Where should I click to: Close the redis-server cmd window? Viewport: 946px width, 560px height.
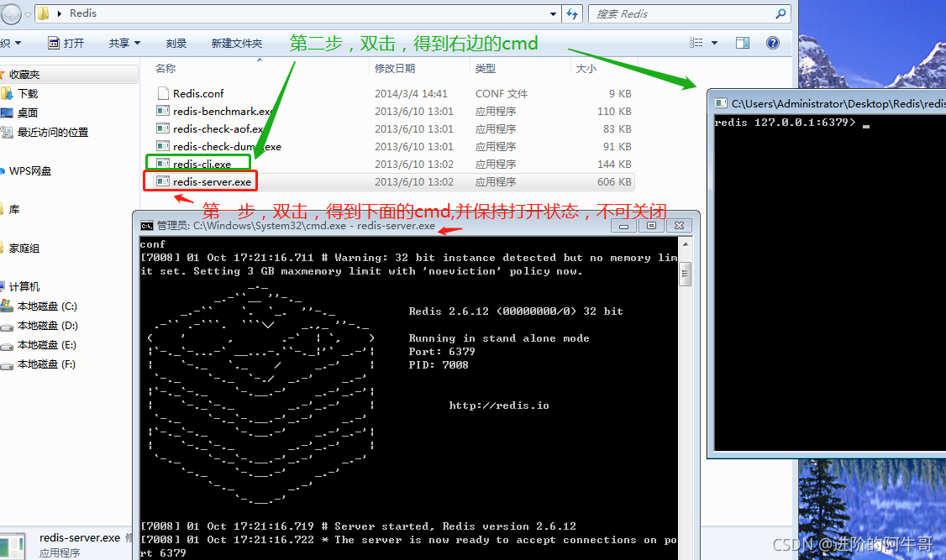[x=680, y=226]
